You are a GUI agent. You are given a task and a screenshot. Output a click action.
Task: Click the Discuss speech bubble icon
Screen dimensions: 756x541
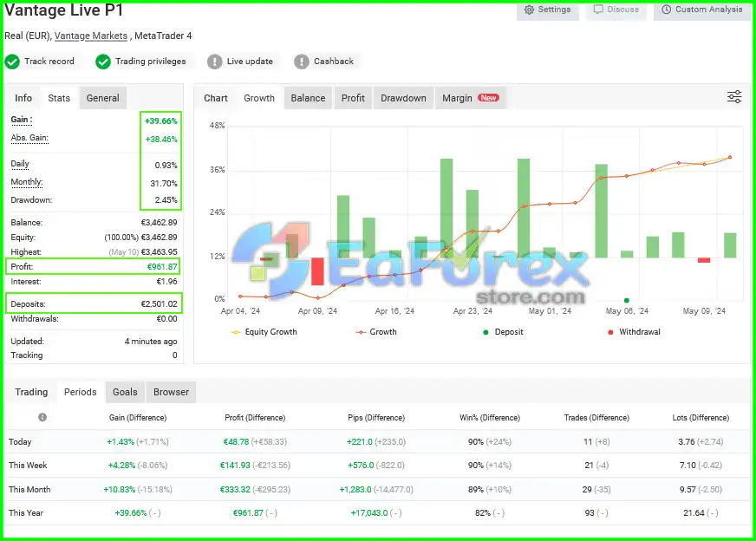tap(598, 10)
